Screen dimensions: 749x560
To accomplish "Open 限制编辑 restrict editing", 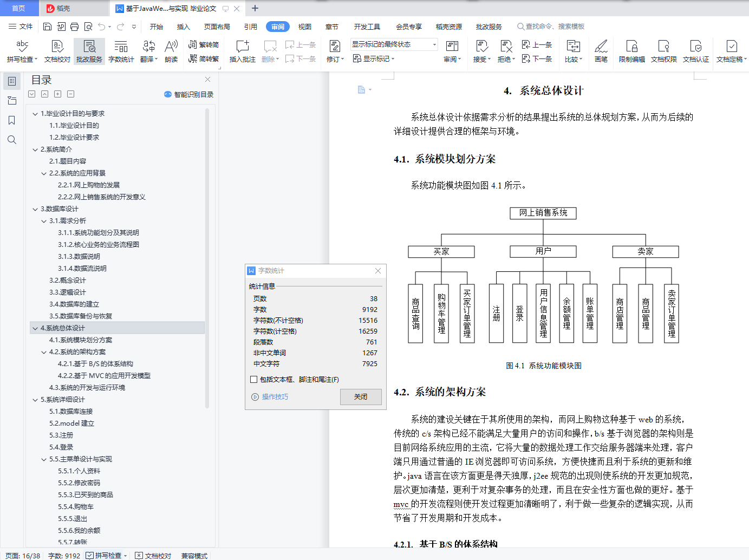I will coord(632,51).
